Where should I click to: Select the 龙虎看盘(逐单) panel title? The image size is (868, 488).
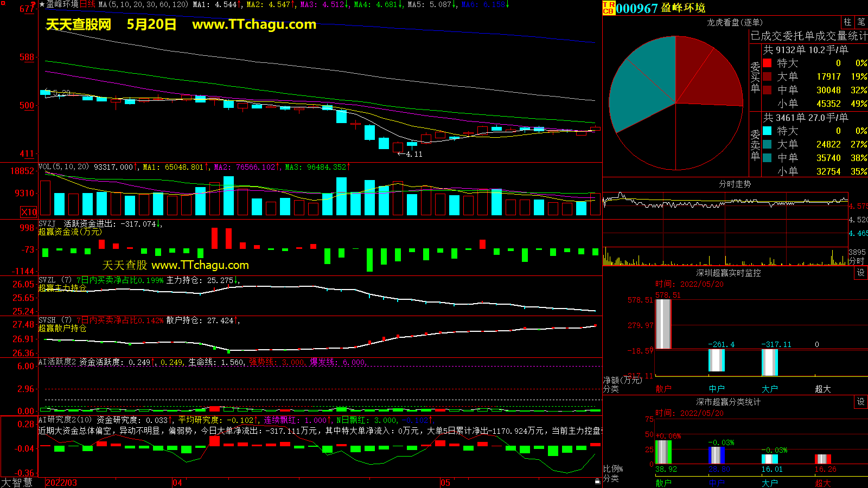pyautogui.click(x=735, y=22)
